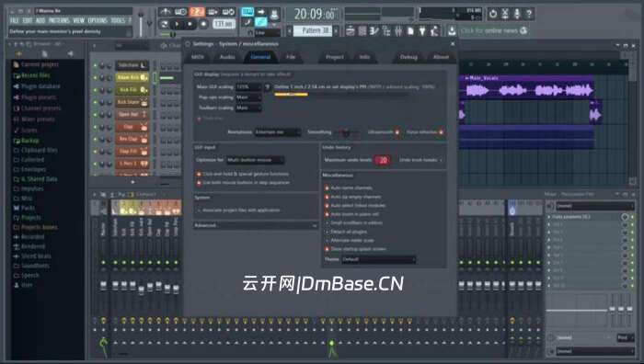Open the plugin picker plug icon
This screenshot has height=364, width=644.
point(422,30)
